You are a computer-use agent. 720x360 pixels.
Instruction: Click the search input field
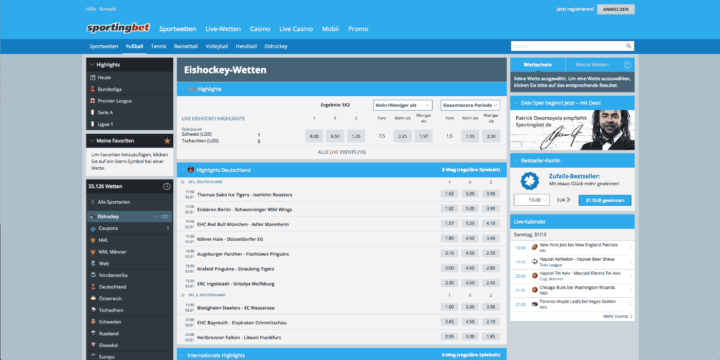click(x=568, y=46)
